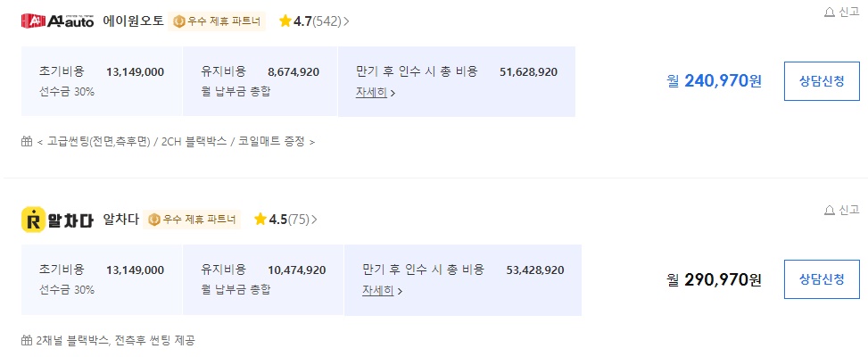Open 자세히 details for 51,628,920 total cost
This screenshot has height=357, width=868.
click(x=376, y=93)
